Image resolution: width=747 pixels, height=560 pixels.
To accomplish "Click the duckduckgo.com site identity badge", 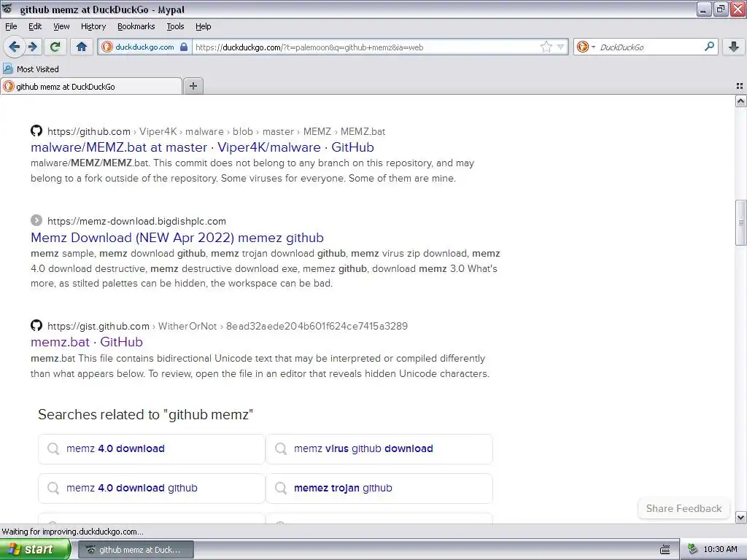I will point(145,47).
